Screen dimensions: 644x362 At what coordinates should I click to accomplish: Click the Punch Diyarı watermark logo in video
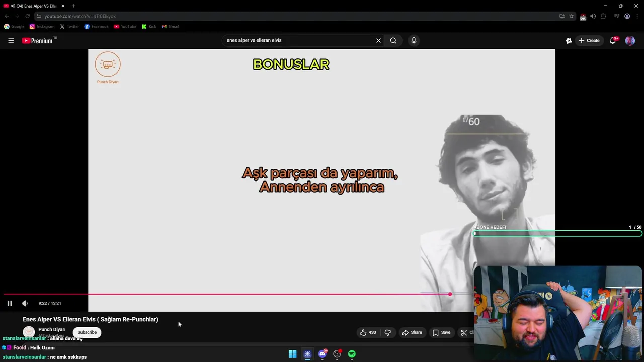(x=108, y=68)
